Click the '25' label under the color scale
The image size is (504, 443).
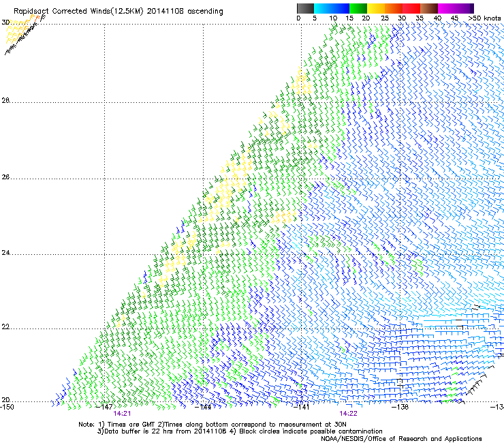point(385,18)
